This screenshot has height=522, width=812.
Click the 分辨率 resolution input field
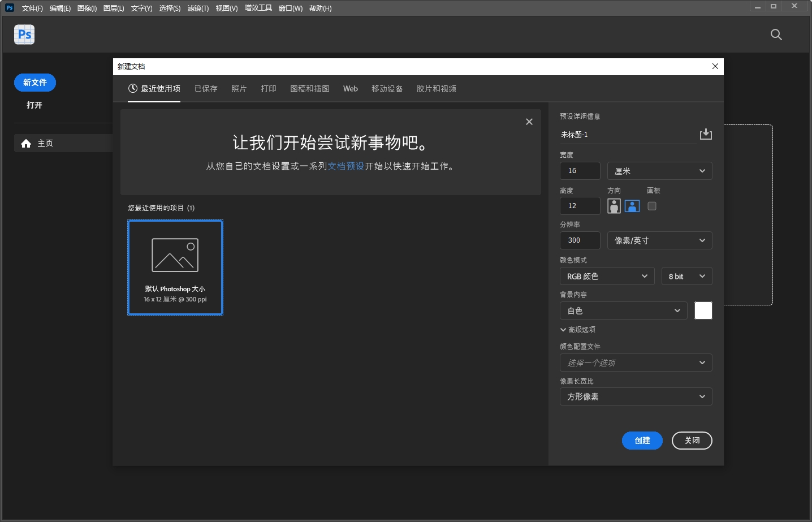(580, 240)
